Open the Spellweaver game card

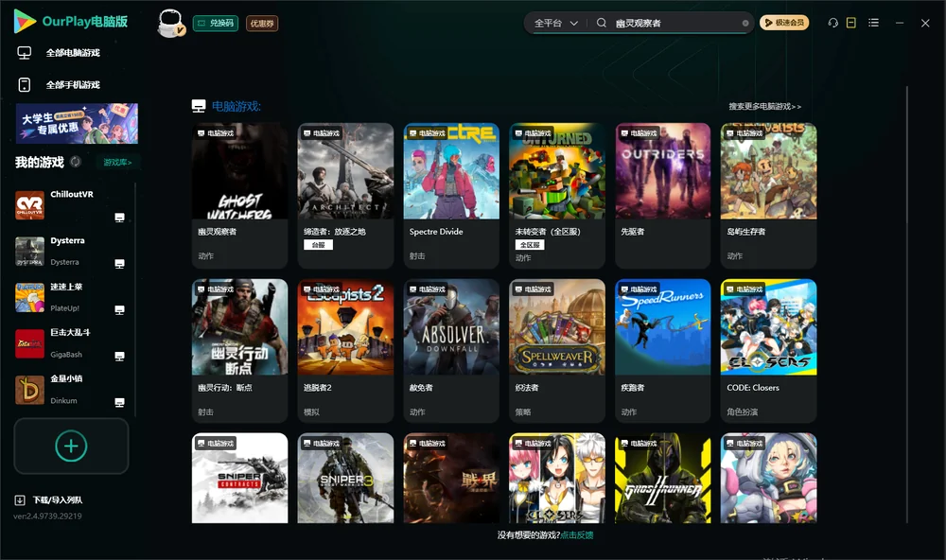(x=557, y=351)
